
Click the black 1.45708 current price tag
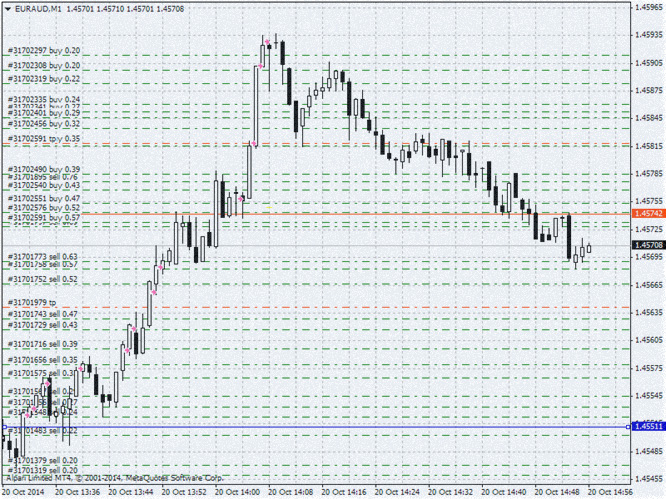647,244
